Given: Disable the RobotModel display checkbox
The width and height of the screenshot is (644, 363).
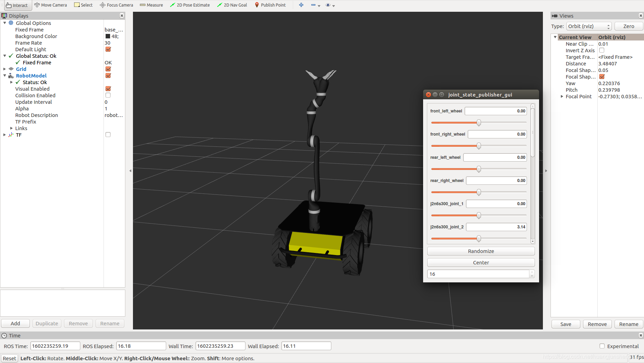Looking at the screenshot, I should coord(108,75).
